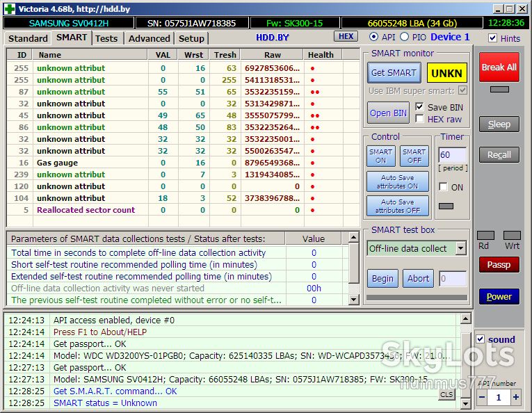Viewport: 532px width, 413px height.
Task: Click the Rd indicator lamp
Action: click(485, 235)
